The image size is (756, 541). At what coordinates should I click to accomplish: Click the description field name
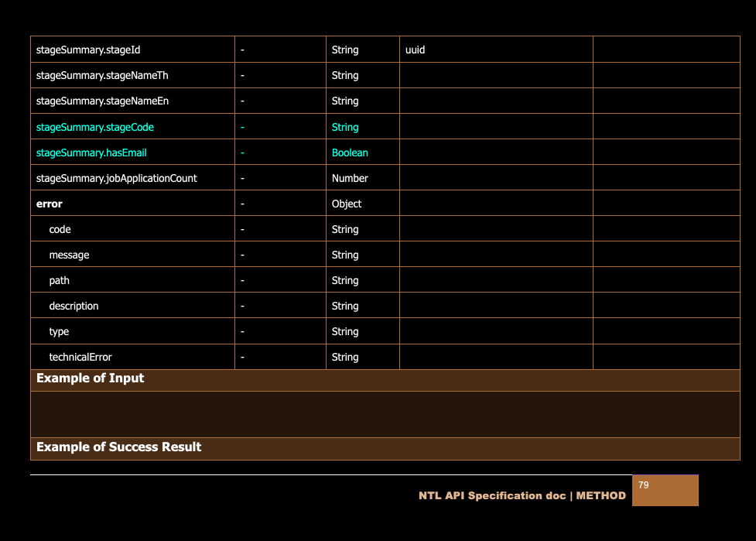pos(74,306)
